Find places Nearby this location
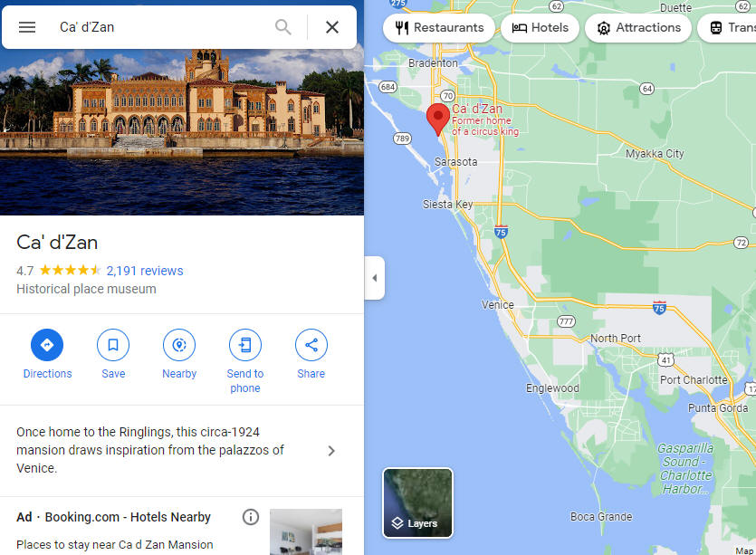The image size is (756, 555). coord(179,354)
